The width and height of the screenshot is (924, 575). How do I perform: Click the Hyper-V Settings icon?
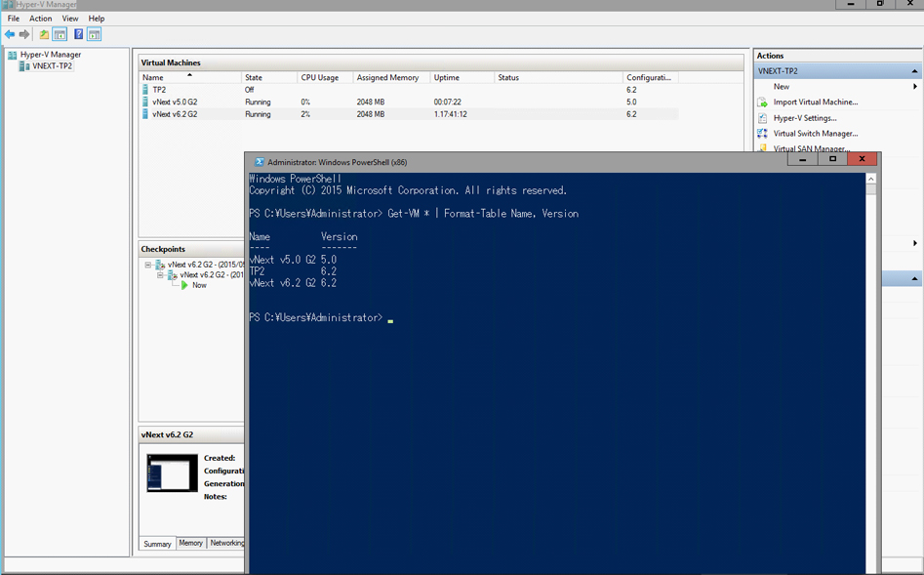(x=763, y=118)
